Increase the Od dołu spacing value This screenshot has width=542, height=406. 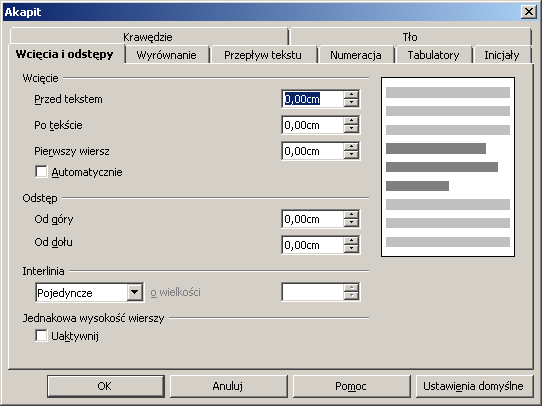click(x=351, y=240)
